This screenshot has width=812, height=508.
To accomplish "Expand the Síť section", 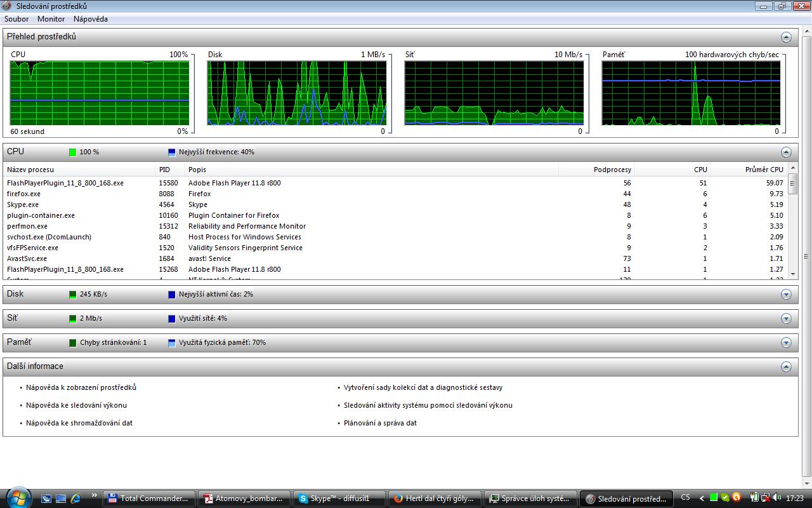I will (x=786, y=318).
